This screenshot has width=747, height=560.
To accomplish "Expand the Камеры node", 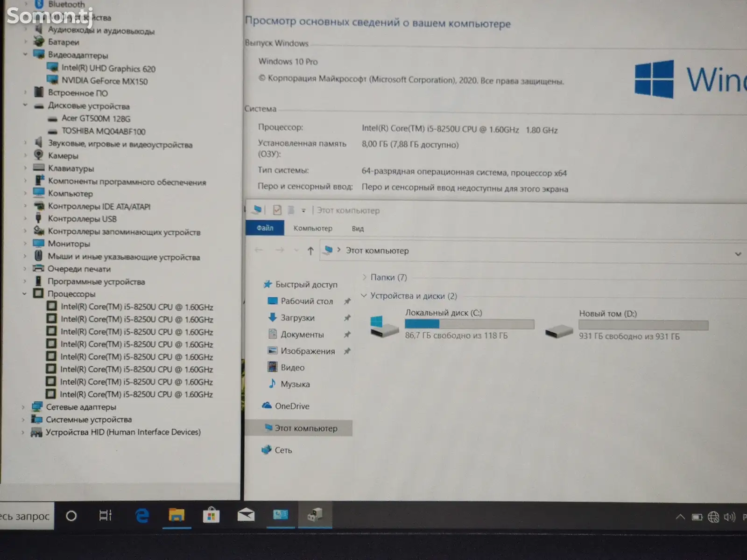I will point(25,155).
